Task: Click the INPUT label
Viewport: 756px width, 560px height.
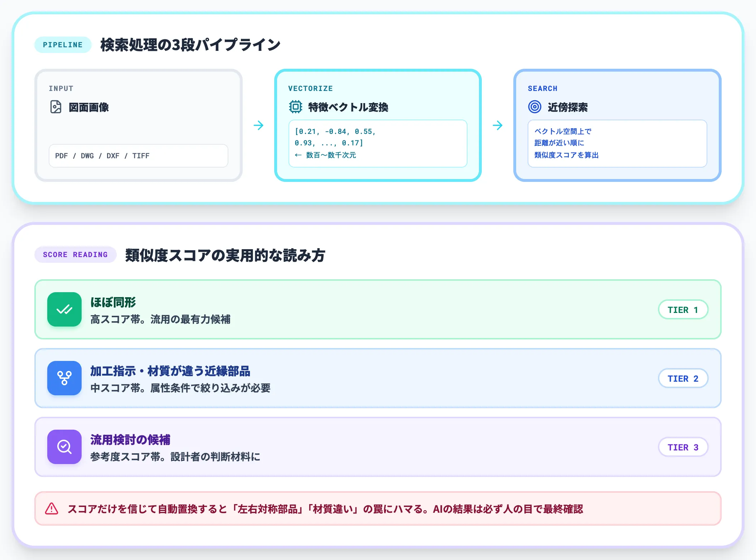Action: click(61, 88)
